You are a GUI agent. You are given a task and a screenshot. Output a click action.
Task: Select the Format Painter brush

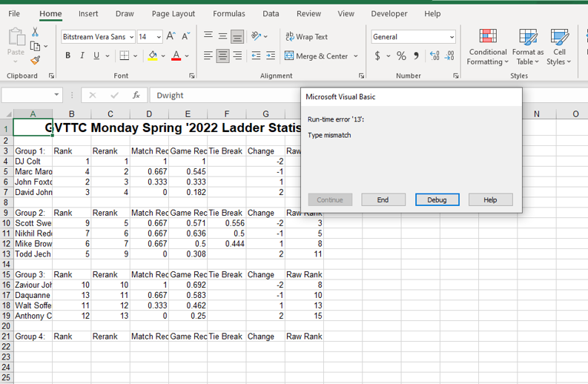pos(35,60)
